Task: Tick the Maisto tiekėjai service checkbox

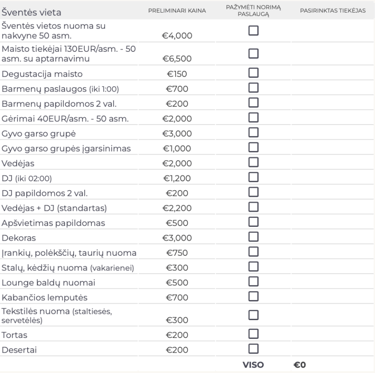Action: [x=253, y=53]
